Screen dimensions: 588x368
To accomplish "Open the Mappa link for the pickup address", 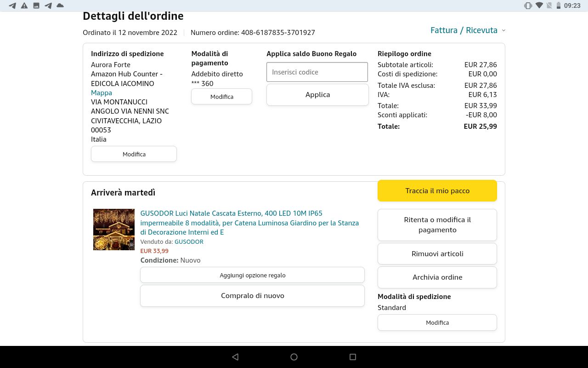I will click(102, 93).
